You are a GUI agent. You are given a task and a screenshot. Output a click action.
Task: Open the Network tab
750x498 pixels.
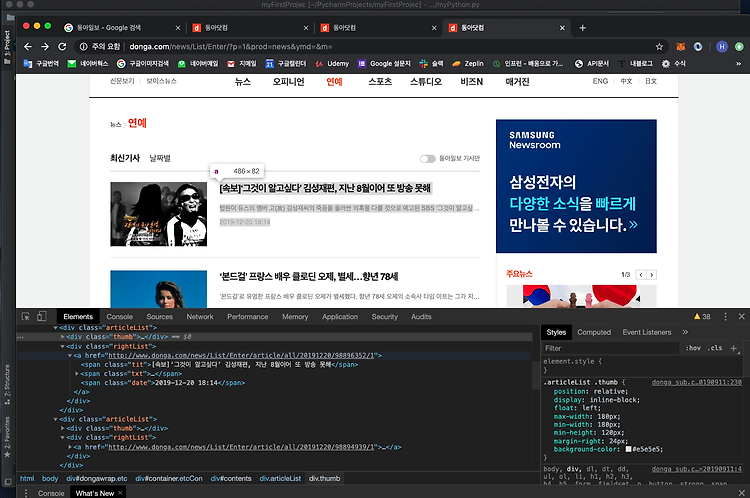coord(200,317)
